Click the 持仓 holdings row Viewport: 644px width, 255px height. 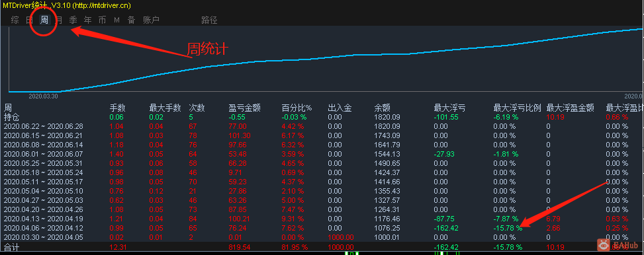click(322, 117)
